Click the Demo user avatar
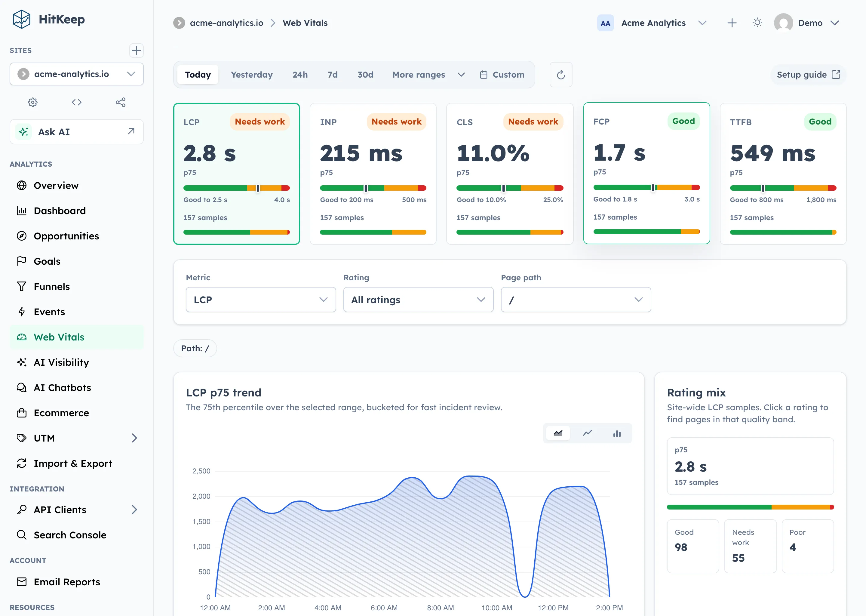This screenshot has height=616, width=866. [x=783, y=23]
